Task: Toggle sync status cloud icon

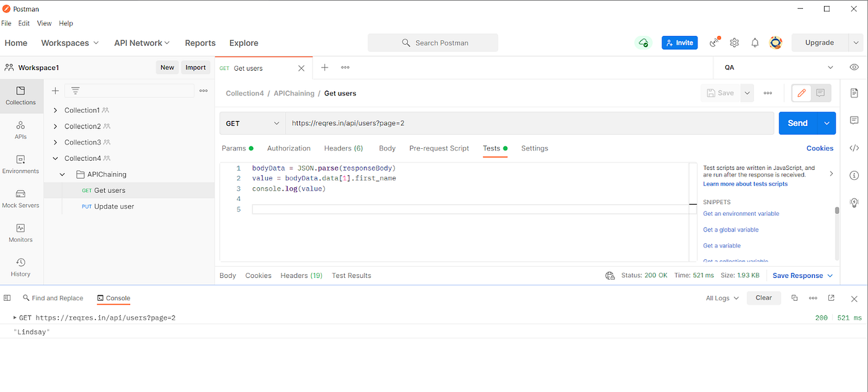Action: 643,42
